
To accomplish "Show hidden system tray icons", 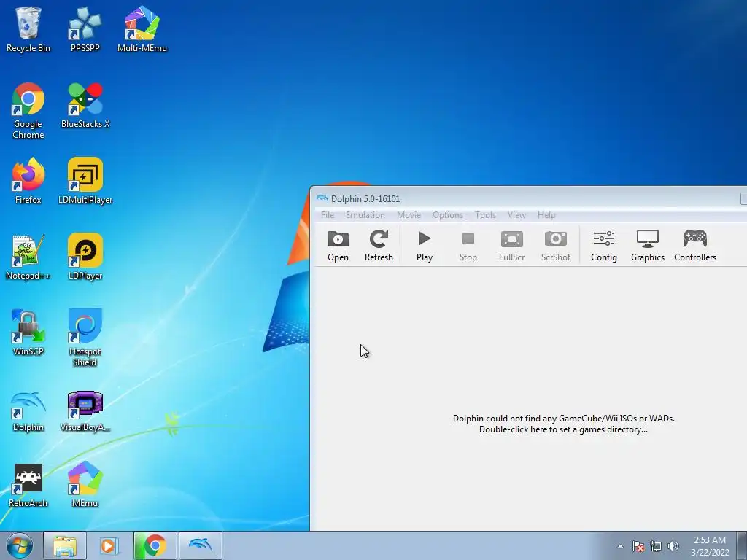I will tap(620, 546).
